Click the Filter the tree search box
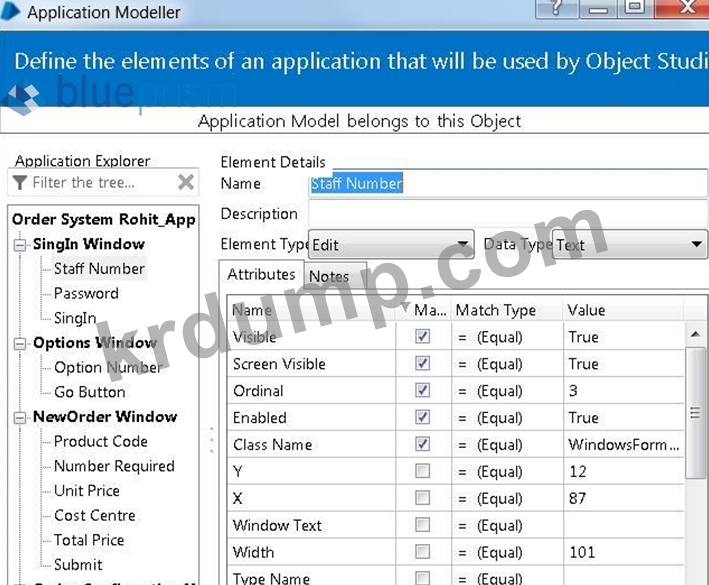This screenshot has height=585, width=709. point(100,183)
